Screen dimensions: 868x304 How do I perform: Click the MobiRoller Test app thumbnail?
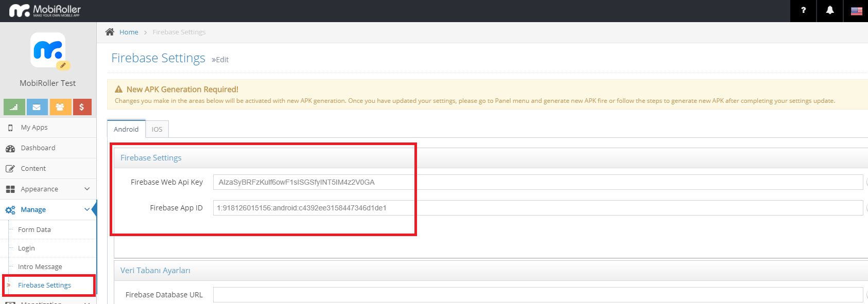[48, 50]
